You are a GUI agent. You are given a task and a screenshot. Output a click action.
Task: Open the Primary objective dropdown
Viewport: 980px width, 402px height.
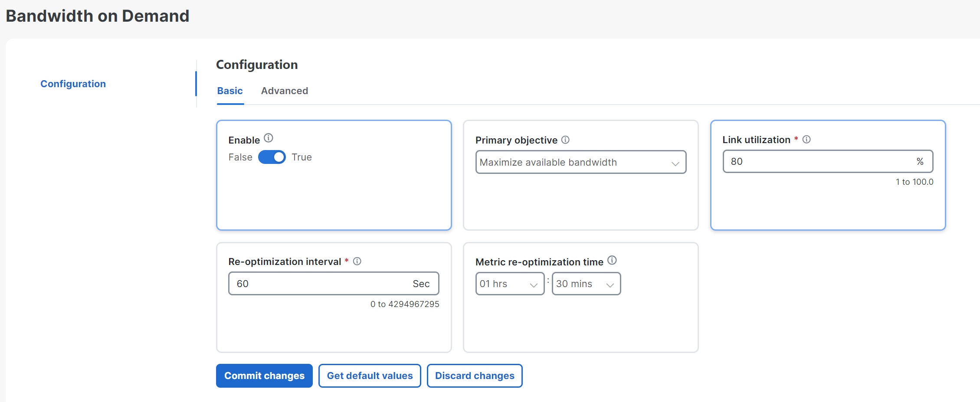tap(580, 162)
